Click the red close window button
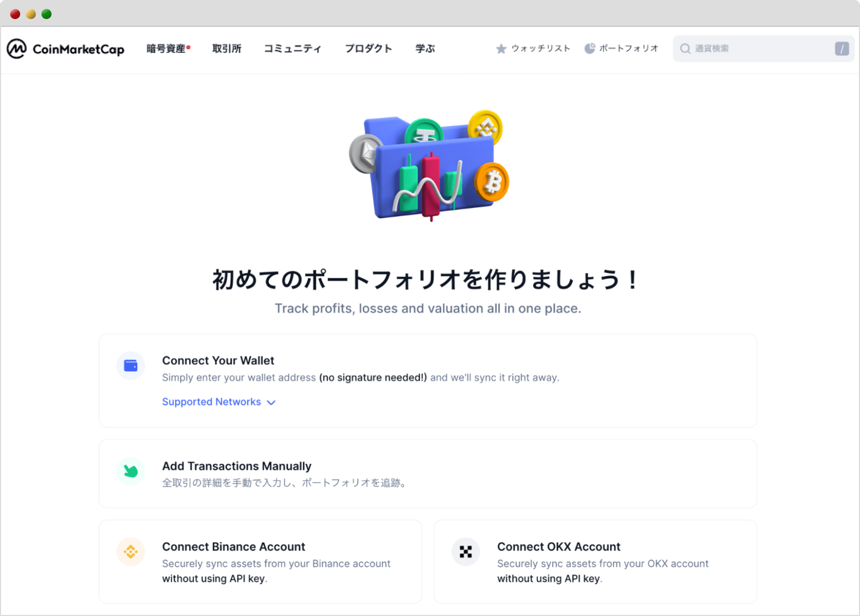The height and width of the screenshot is (616, 860). click(15, 14)
